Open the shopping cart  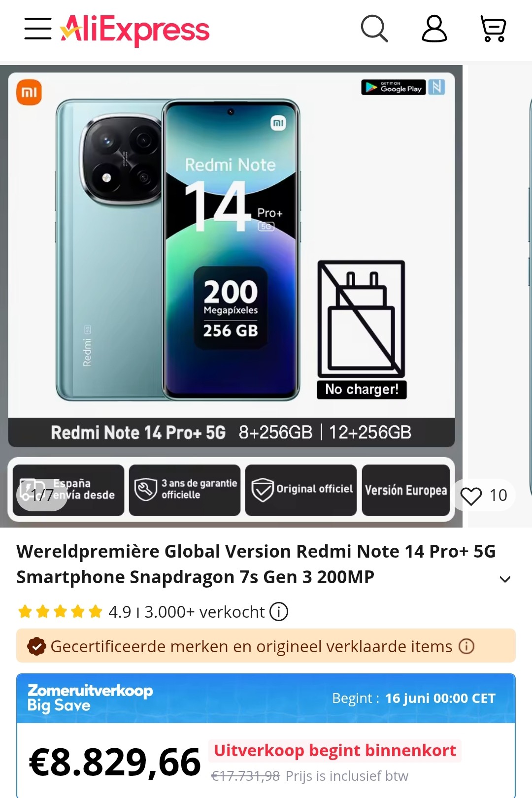pos(493,29)
